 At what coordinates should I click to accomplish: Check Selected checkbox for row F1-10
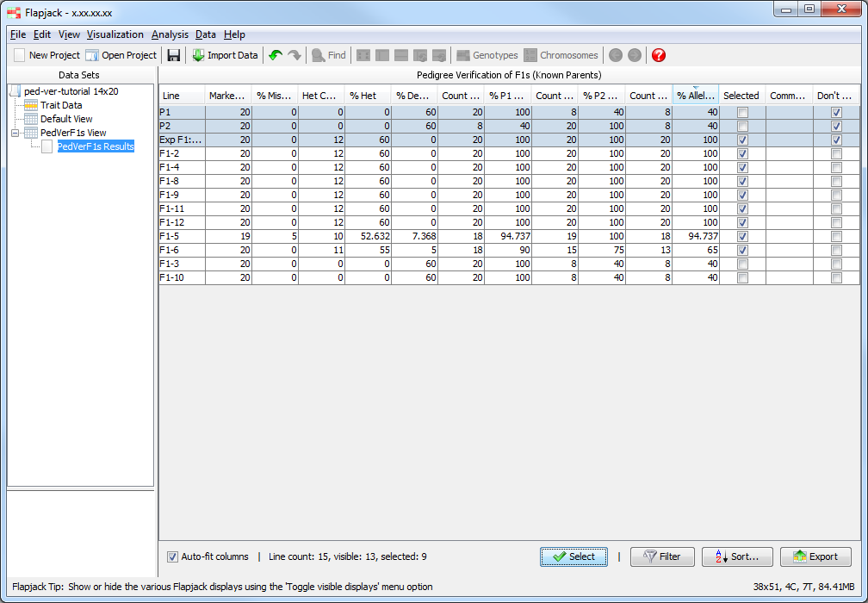coord(742,278)
